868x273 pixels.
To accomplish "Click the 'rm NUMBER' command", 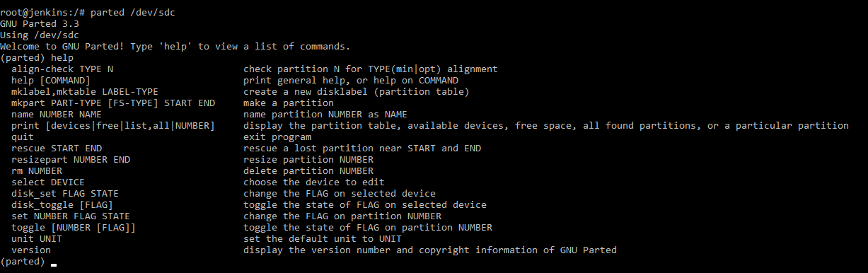I will [37, 171].
